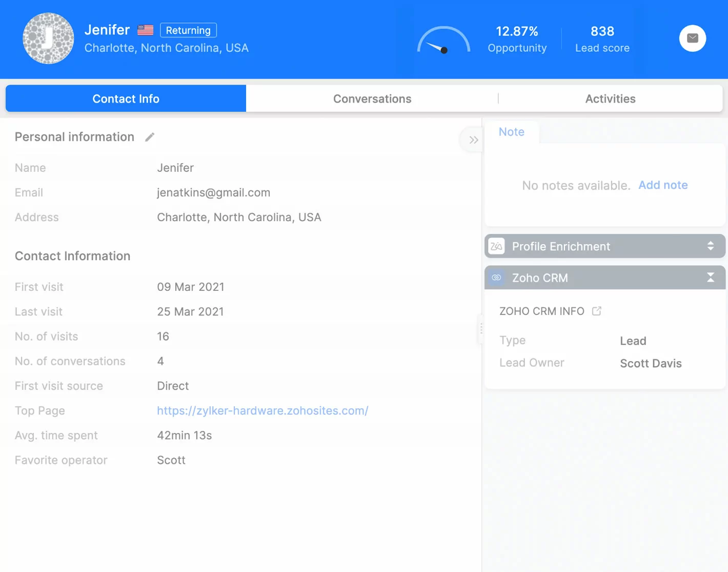Click the Add note link
The height and width of the screenshot is (572, 728).
click(663, 185)
